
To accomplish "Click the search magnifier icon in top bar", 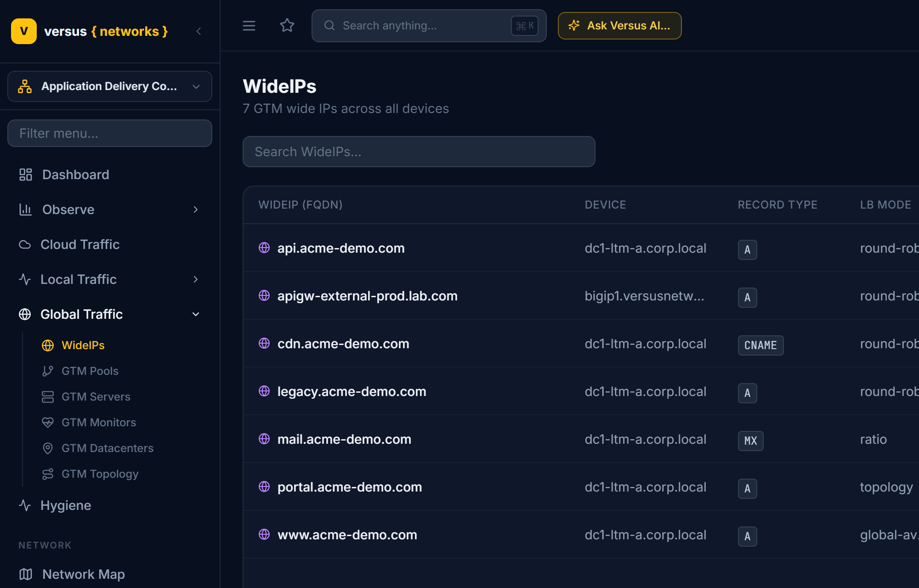I will tap(329, 26).
